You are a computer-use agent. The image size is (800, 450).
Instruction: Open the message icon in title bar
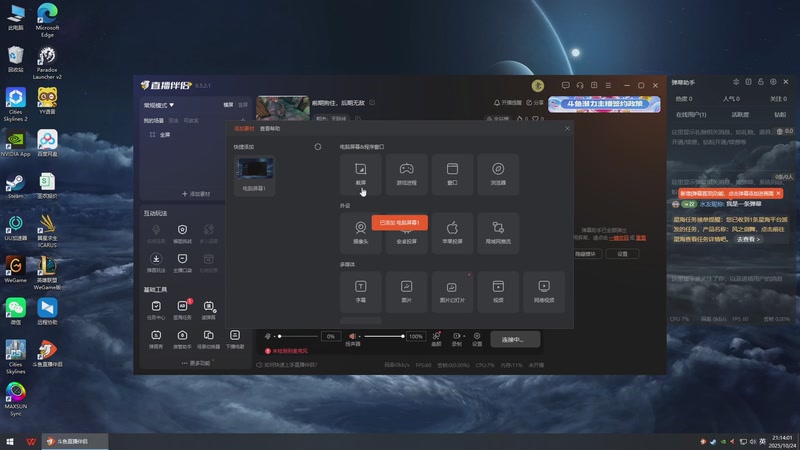565,85
